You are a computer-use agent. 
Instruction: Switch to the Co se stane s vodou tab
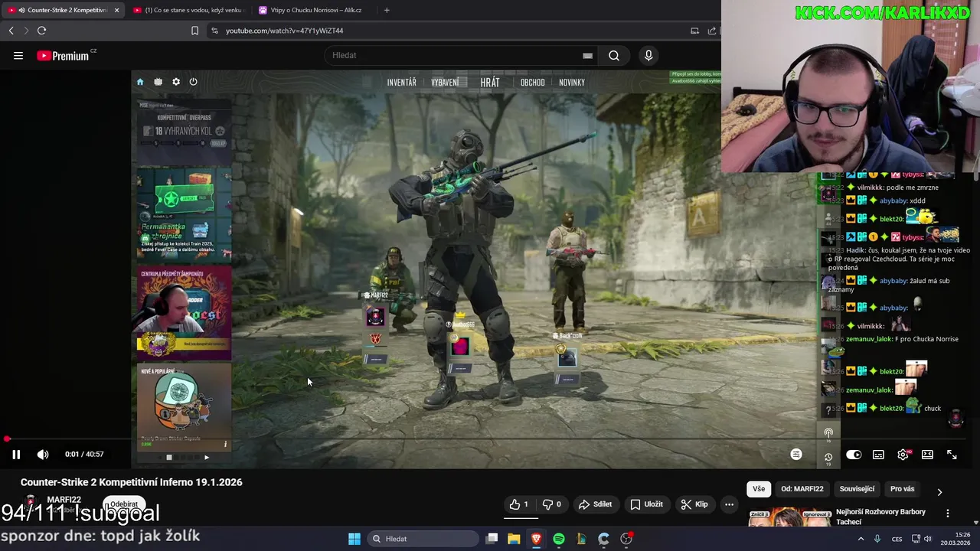click(188, 10)
